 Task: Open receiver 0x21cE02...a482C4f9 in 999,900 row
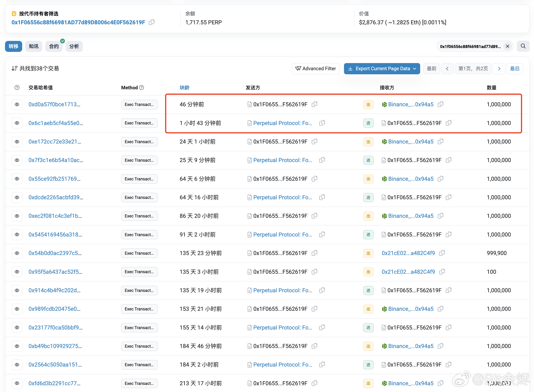point(408,253)
